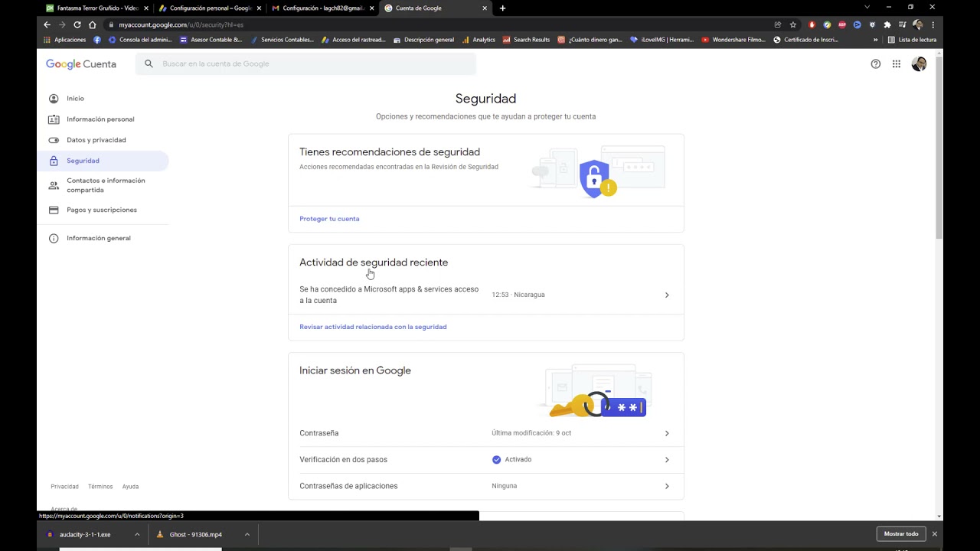Click the Proteger tu cuenta link
The height and width of the screenshot is (551, 980).
tap(329, 219)
